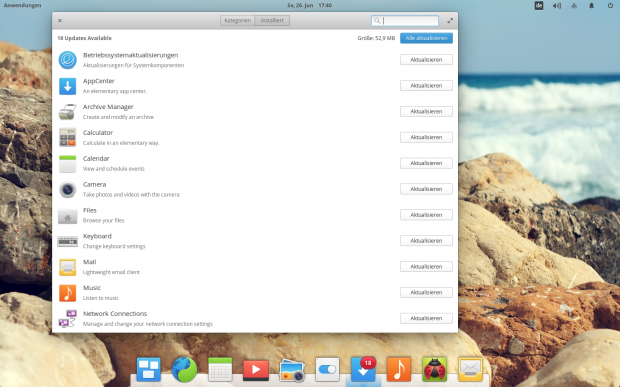Click 'An elementary app center.' description
Viewport: 620px width, 387px height.
(x=115, y=91)
